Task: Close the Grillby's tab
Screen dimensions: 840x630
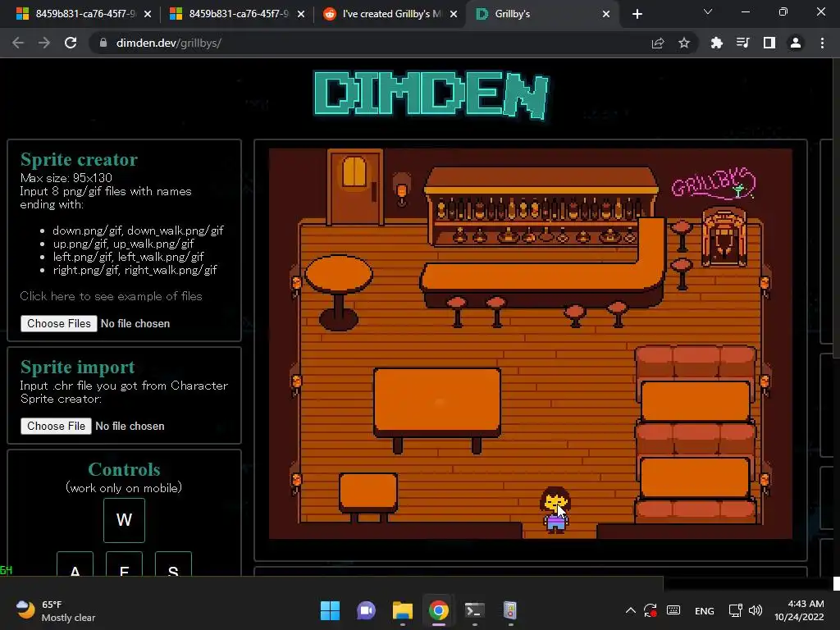Action: [x=606, y=14]
